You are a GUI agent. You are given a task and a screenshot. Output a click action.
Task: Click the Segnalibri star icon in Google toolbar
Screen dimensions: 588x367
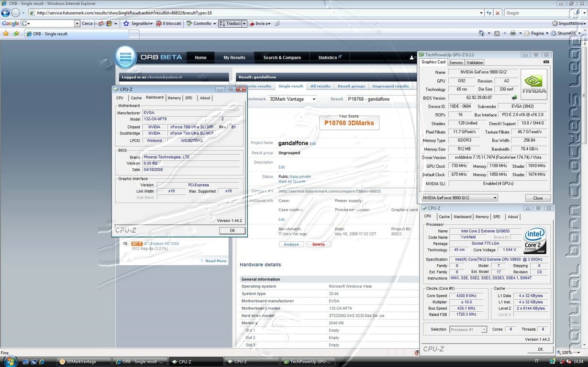coord(126,23)
